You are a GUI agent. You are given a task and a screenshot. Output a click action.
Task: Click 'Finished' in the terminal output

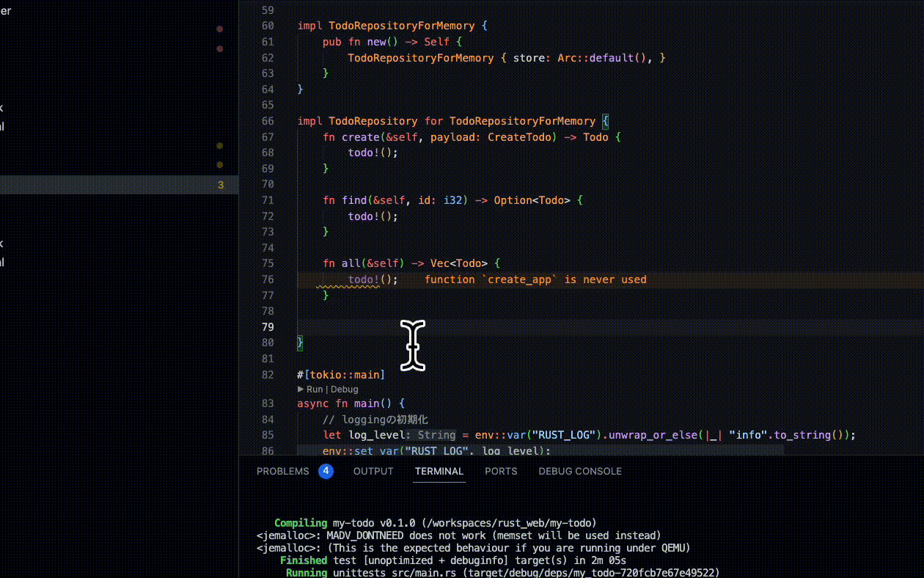click(x=304, y=560)
